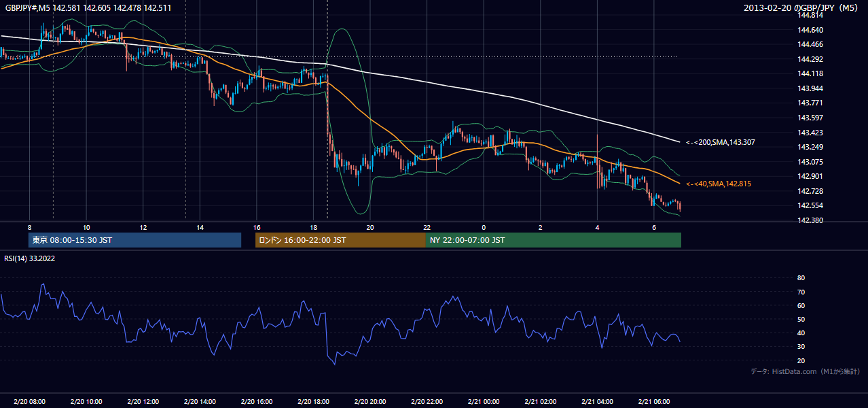Click the 2/20 08:00 time label
The image size is (868, 408).
[29, 402]
